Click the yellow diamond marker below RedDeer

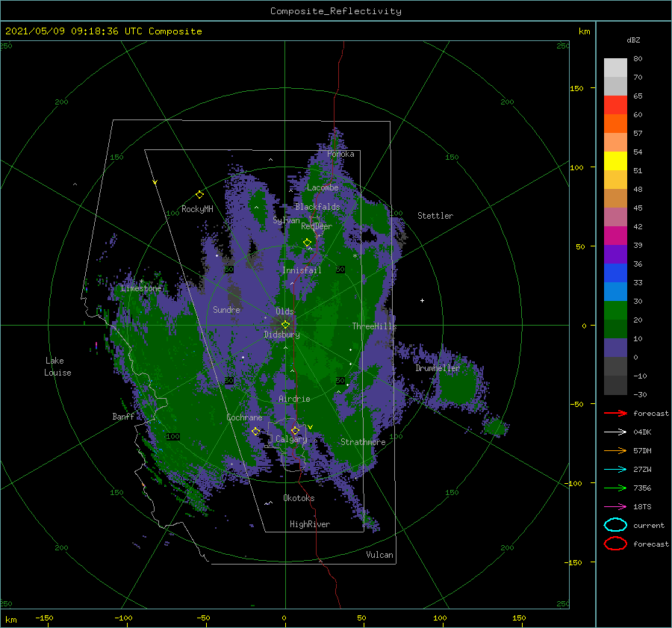pos(307,242)
